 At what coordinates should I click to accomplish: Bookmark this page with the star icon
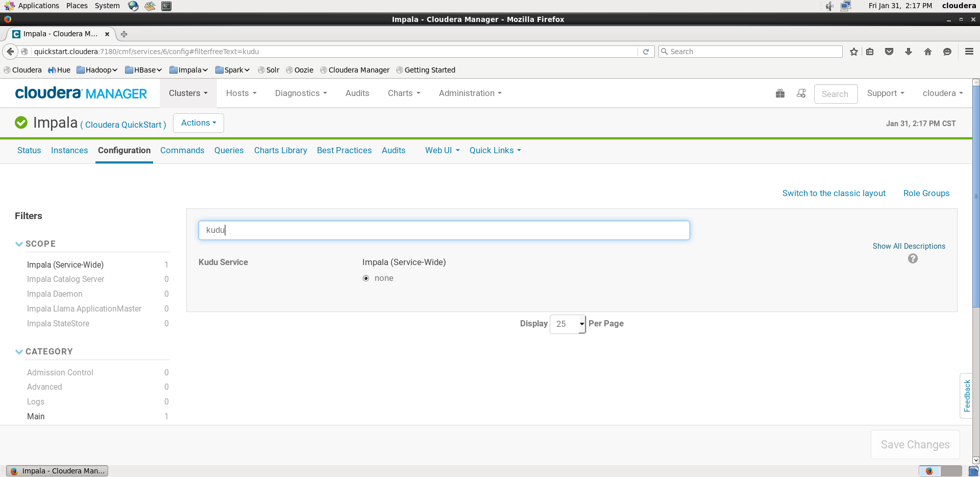pyautogui.click(x=853, y=52)
